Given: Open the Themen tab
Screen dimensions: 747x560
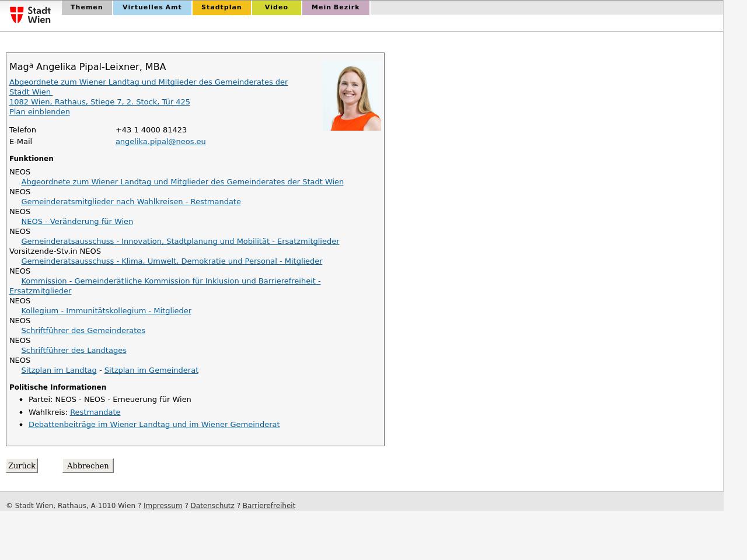Looking at the screenshot, I should (x=86, y=8).
